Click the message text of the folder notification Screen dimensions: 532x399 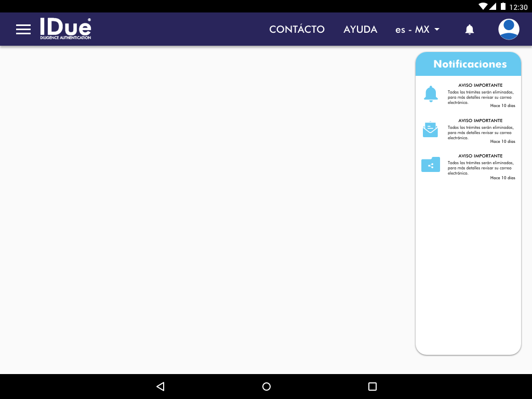point(480,168)
